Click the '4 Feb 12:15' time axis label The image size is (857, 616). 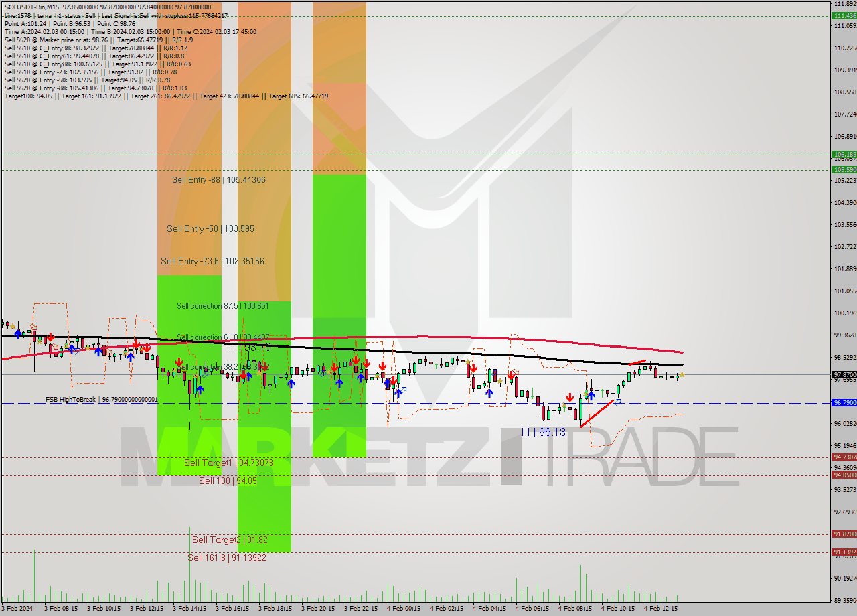(660, 609)
